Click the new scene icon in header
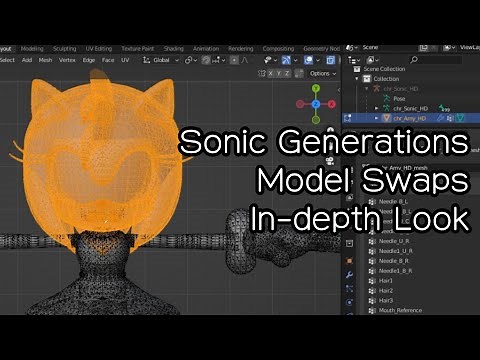This screenshot has width=480, height=360. coord(423,48)
